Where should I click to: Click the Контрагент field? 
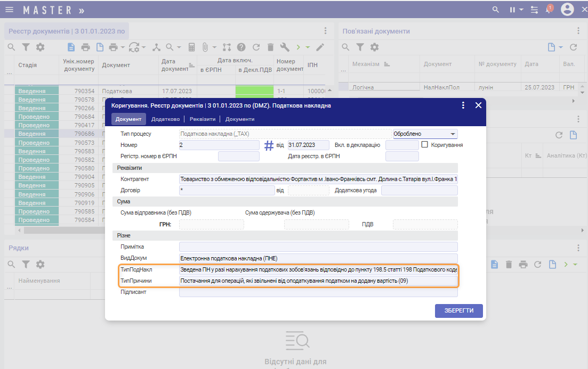(x=318, y=179)
